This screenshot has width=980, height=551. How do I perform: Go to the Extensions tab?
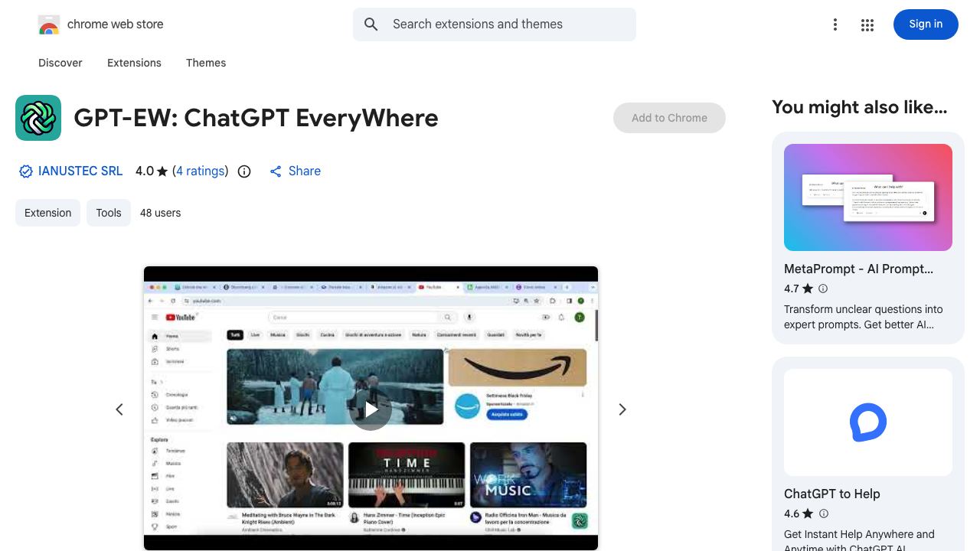pyautogui.click(x=134, y=63)
